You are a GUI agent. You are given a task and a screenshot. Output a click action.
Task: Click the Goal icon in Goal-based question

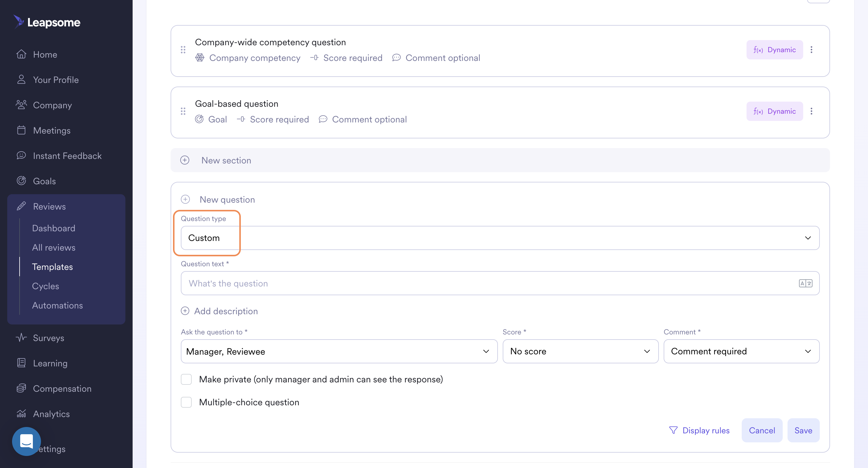click(199, 119)
